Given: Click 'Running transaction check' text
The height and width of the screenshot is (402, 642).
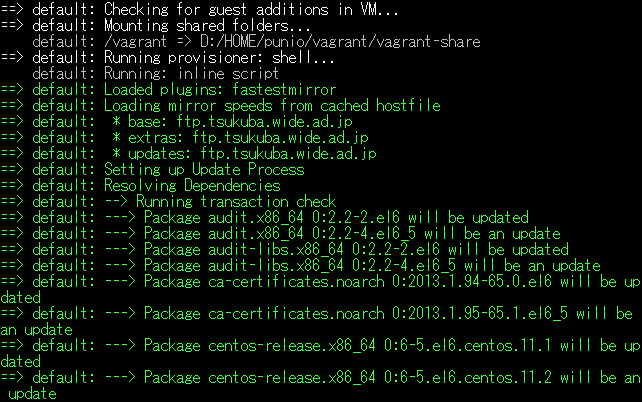Looking at the screenshot, I should 236,201.
